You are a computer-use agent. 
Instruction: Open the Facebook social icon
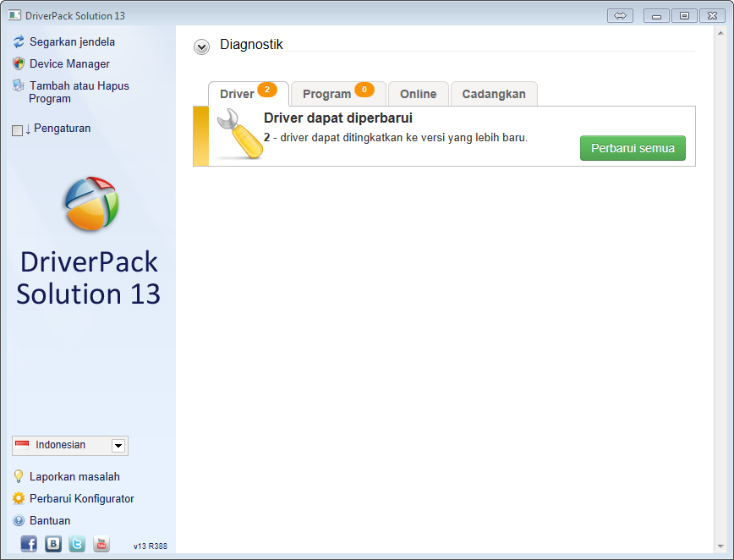(x=29, y=544)
